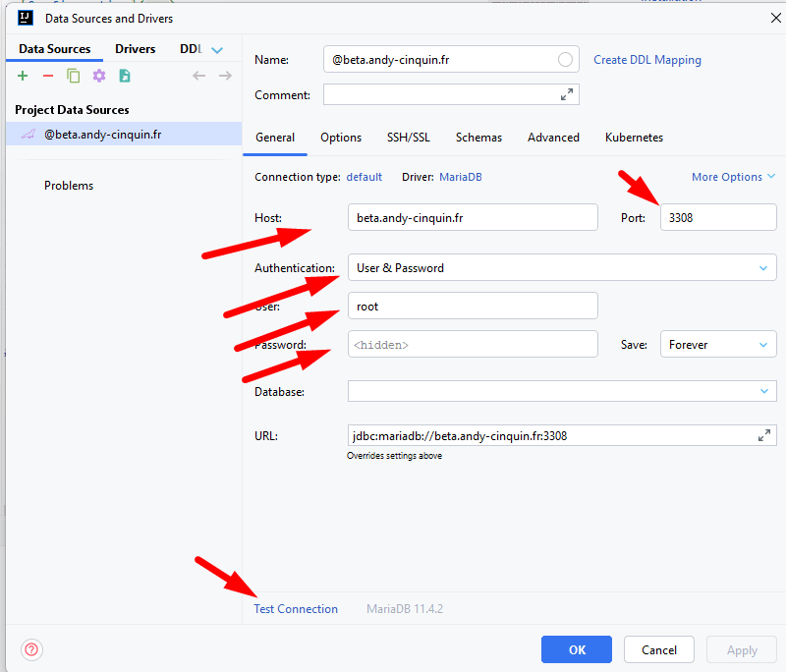This screenshot has height=672, width=786.
Task: Go forward with the right arrow
Action: click(x=225, y=76)
